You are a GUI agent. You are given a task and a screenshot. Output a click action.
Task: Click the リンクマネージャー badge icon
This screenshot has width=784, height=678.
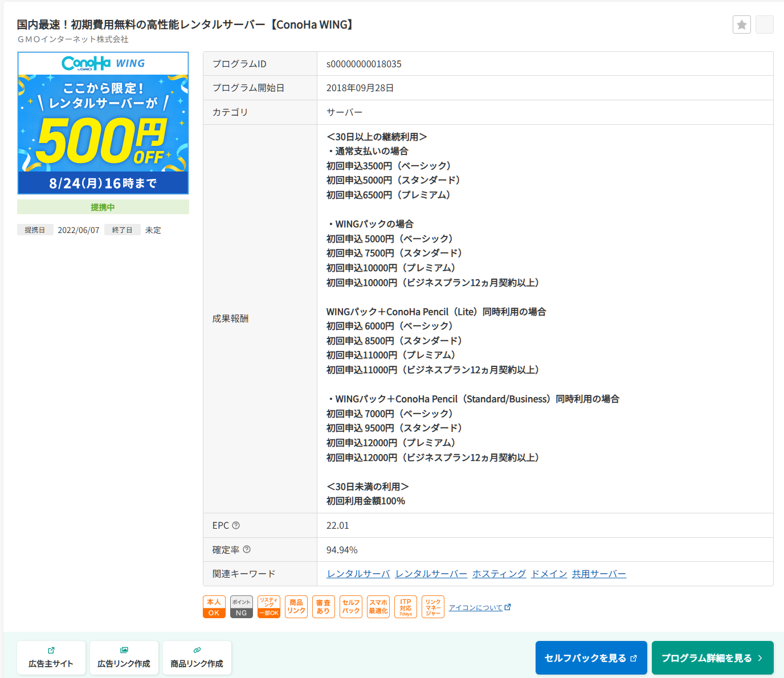click(x=432, y=607)
